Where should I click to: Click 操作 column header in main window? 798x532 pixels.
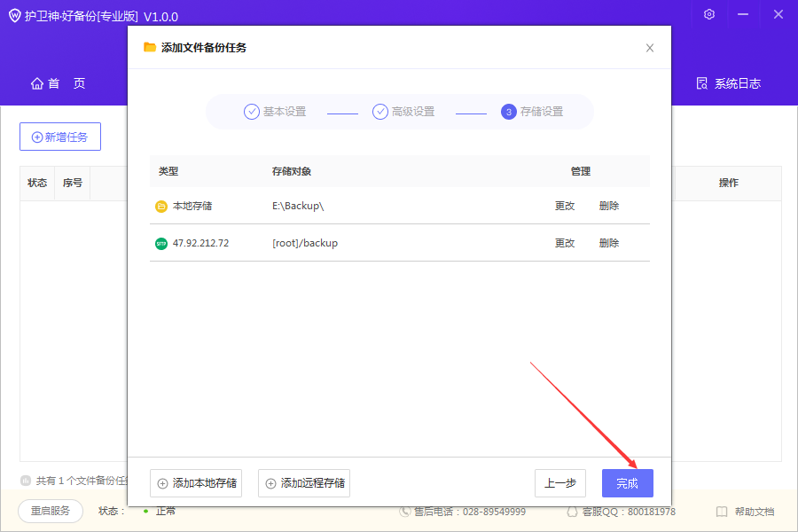click(728, 183)
